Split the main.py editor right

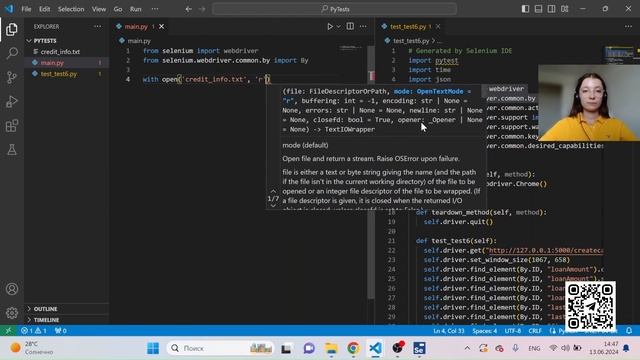(350, 27)
